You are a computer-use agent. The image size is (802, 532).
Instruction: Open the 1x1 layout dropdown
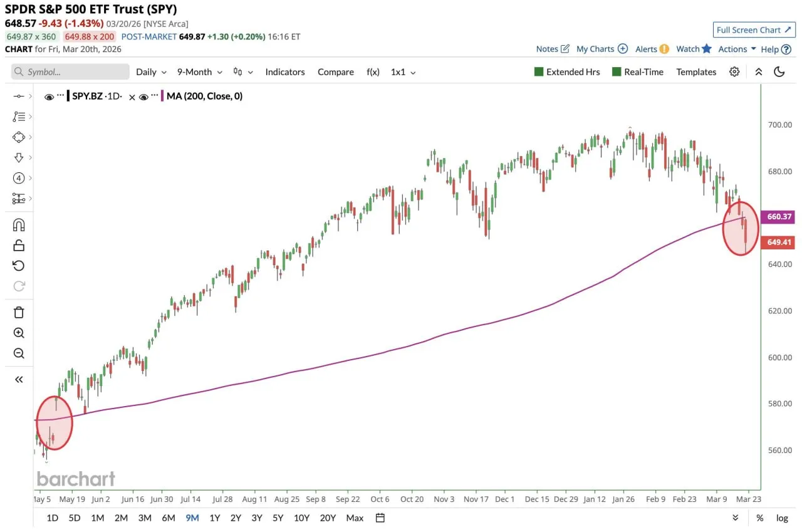tap(403, 71)
